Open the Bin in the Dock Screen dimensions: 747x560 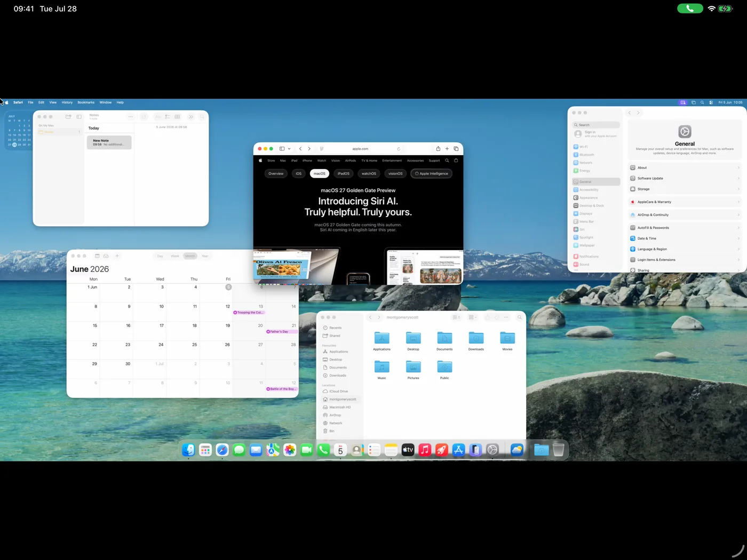(558, 450)
